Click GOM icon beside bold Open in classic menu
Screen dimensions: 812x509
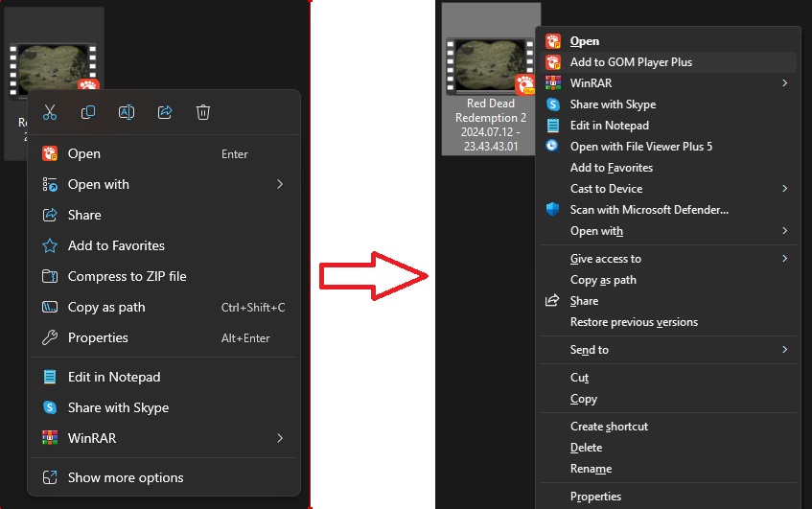tap(553, 41)
